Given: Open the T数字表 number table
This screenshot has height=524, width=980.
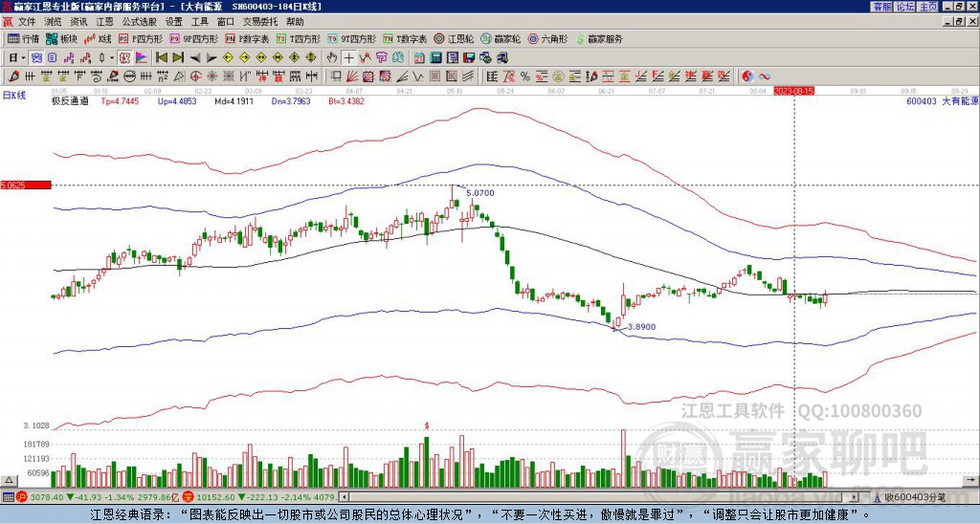Looking at the screenshot, I should pos(405,38).
